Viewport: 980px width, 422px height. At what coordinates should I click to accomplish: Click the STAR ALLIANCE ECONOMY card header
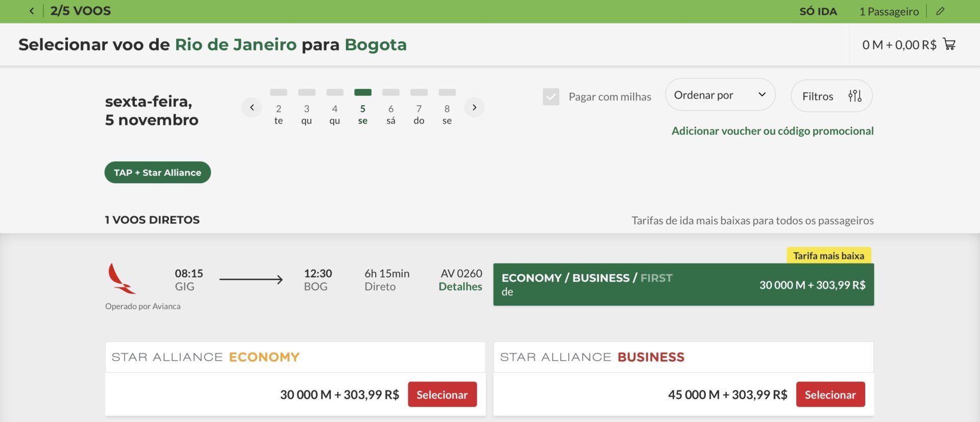pos(295,357)
